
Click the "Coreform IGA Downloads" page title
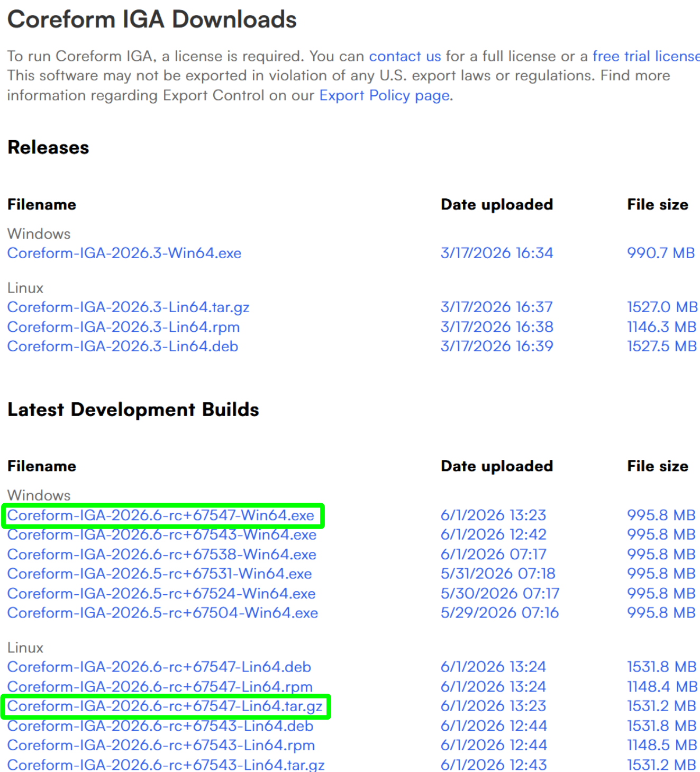click(152, 20)
